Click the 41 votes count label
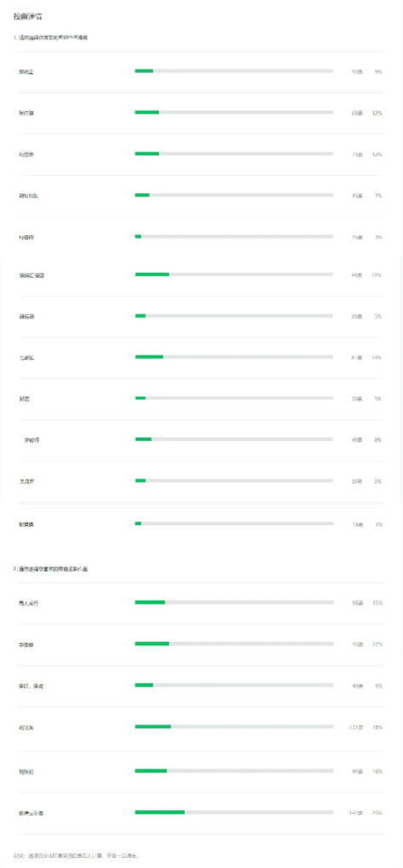The image size is (403, 868). pos(357,195)
